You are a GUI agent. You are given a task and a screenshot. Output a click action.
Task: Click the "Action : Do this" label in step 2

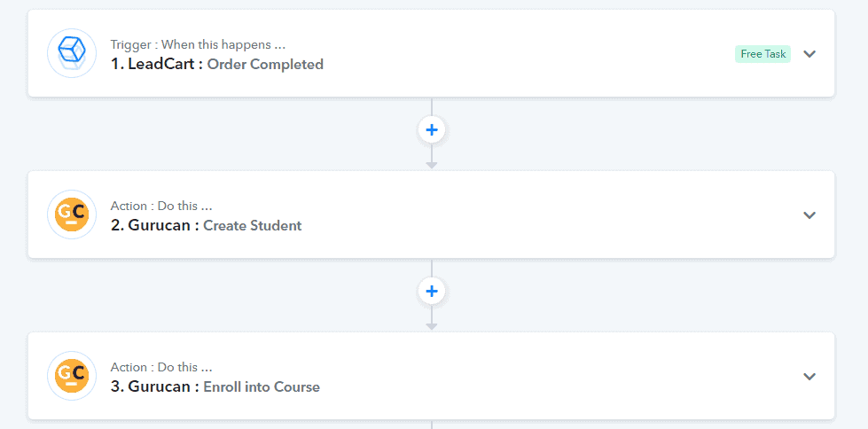(161, 206)
